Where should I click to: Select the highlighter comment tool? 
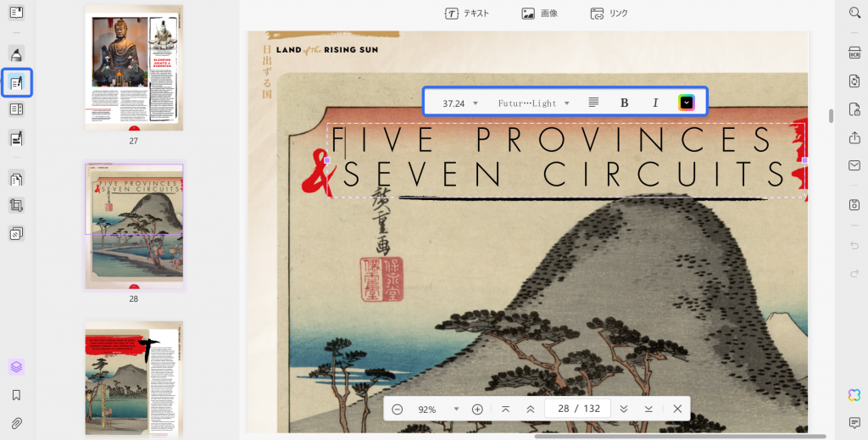tap(16, 54)
